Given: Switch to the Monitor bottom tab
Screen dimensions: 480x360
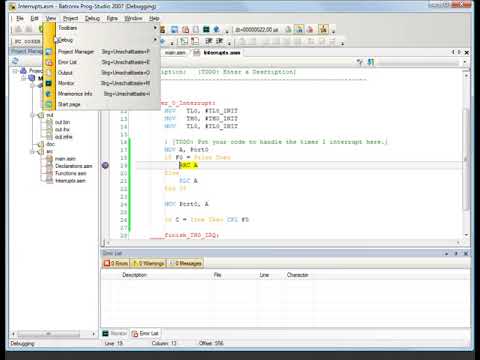Looking at the screenshot, I should [x=115, y=333].
